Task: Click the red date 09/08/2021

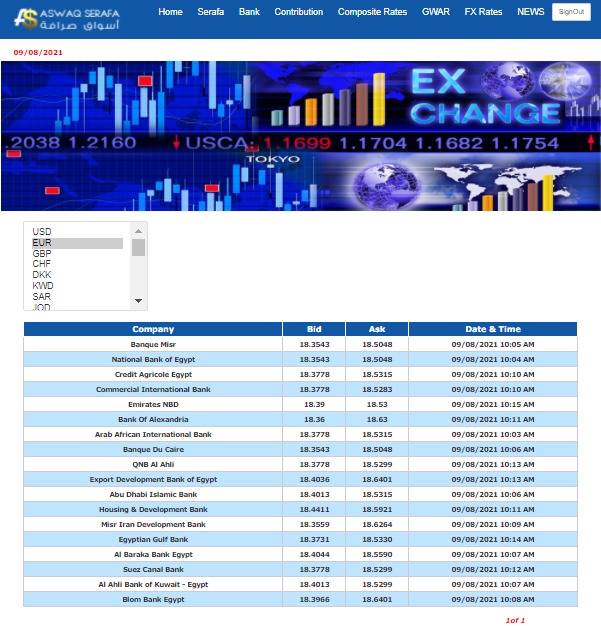Action: pyautogui.click(x=38, y=52)
